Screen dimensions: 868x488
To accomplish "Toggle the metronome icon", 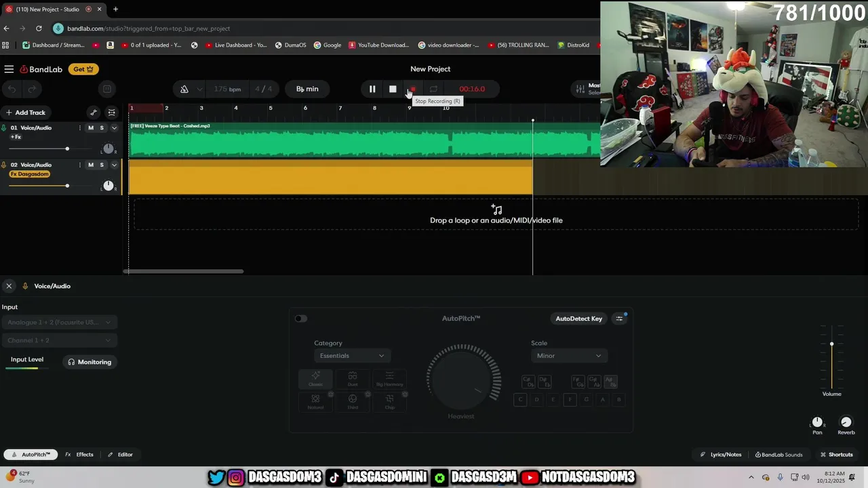I will tap(184, 89).
